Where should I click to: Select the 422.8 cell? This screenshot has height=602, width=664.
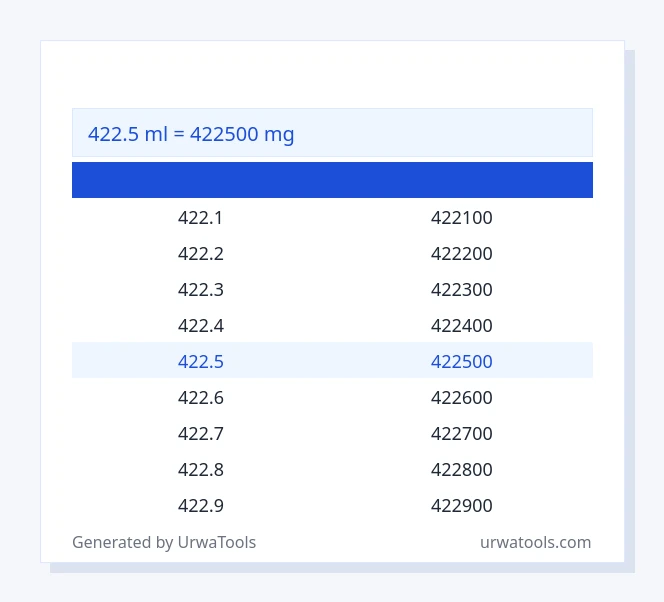pyautogui.click(x=200, y=470)
